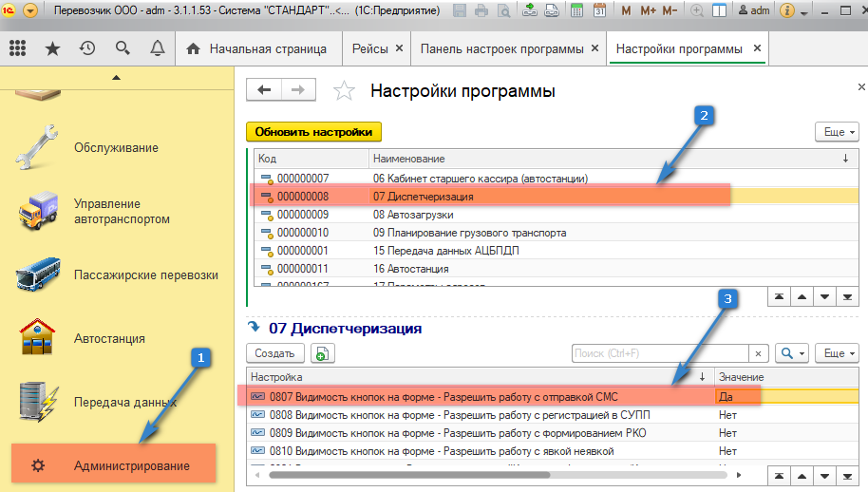Expand the upper 'Еще' dropdown
Screen dimensions: 868x492
coord(837,132)
